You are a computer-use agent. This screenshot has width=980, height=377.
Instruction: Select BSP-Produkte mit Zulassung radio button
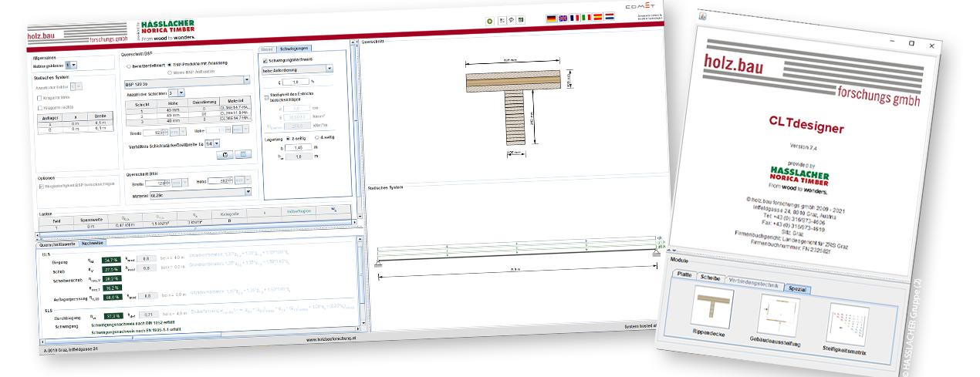pos(169,65)
